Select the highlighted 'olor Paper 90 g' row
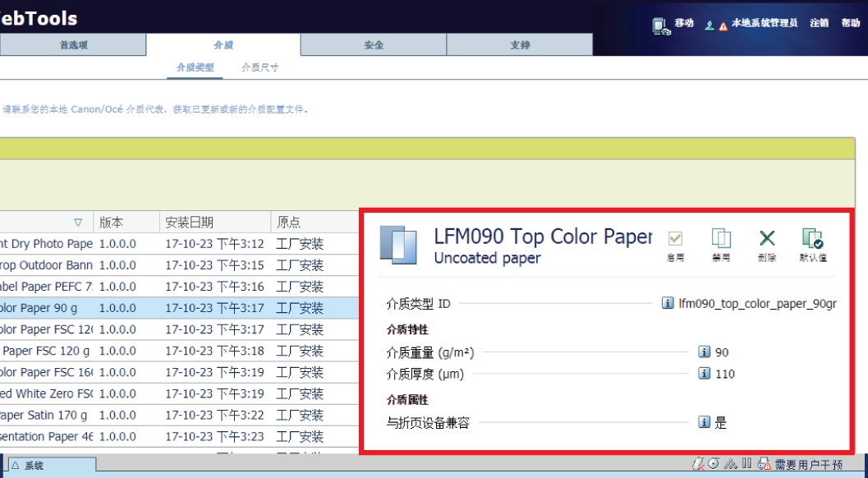Image resolution: width=868 pixels, height=478 pixels. [179, 308]
